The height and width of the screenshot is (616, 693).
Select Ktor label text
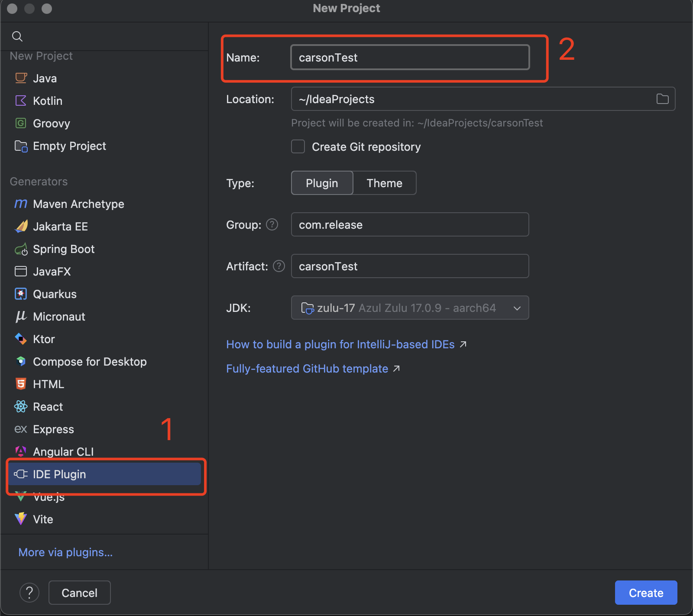coord(44,339)
